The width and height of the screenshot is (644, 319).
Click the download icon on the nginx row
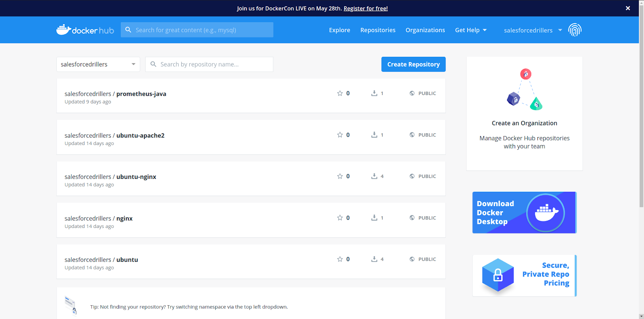[374, 217]
